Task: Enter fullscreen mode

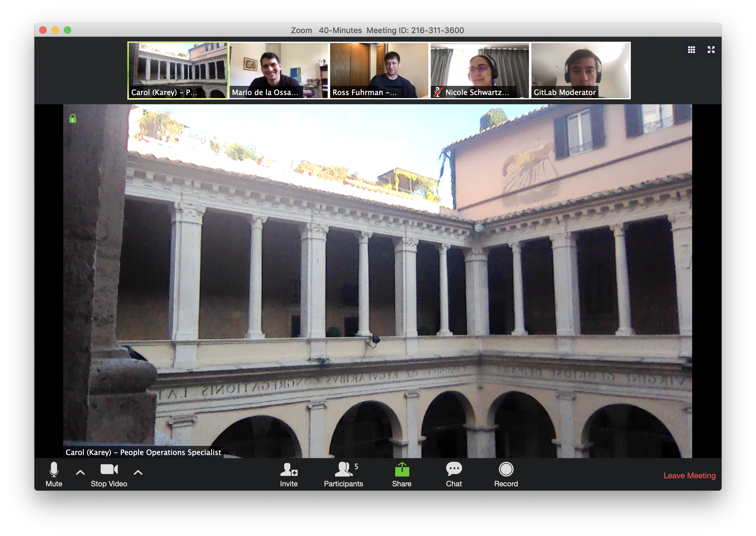Action: pos(712,50)
